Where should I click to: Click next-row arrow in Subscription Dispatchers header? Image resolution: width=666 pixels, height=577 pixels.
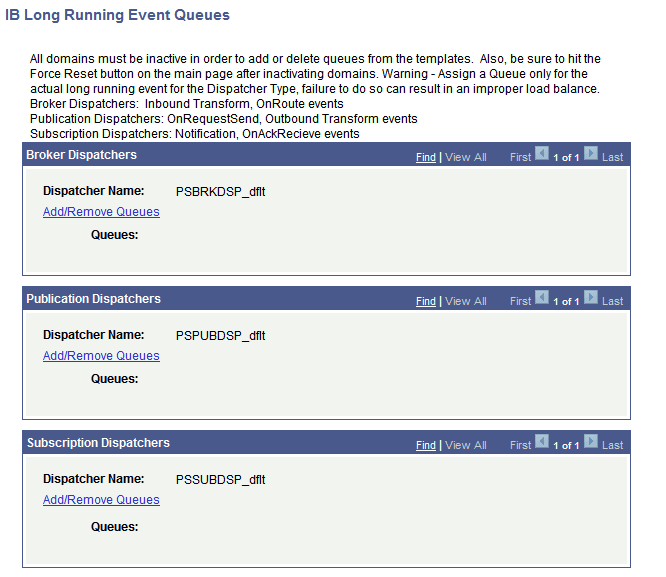[x=590, y=441]
